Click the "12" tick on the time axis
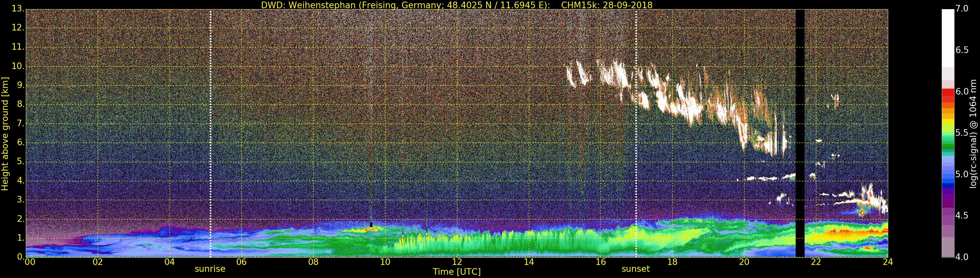The height and width of the screenshot is (278, 980). click(457, 262)
